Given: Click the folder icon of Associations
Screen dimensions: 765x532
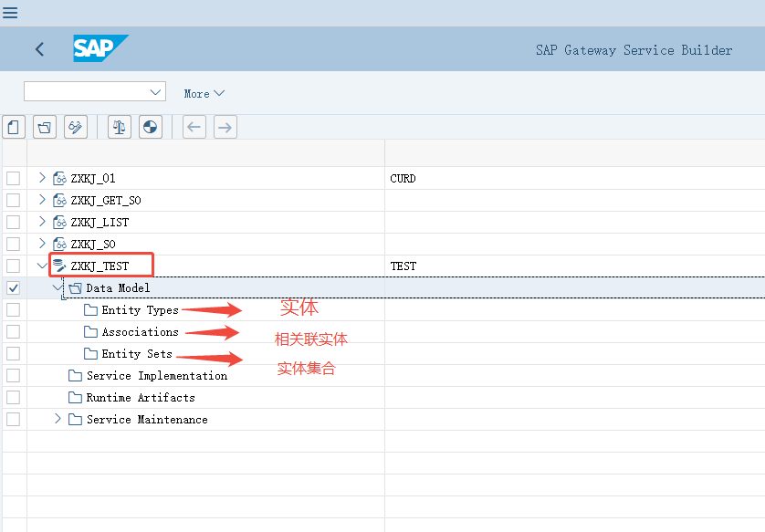Looking at the screenshot, I should [x=90, y=332].
